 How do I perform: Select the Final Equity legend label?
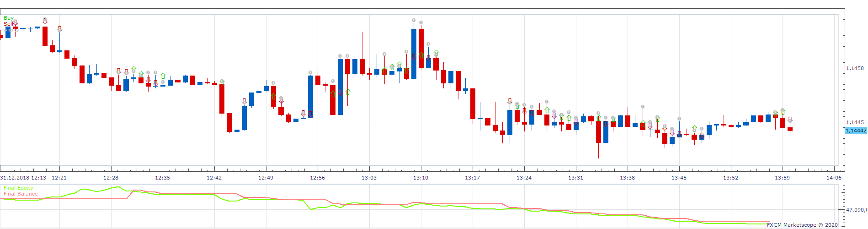(x=18, y=188)
